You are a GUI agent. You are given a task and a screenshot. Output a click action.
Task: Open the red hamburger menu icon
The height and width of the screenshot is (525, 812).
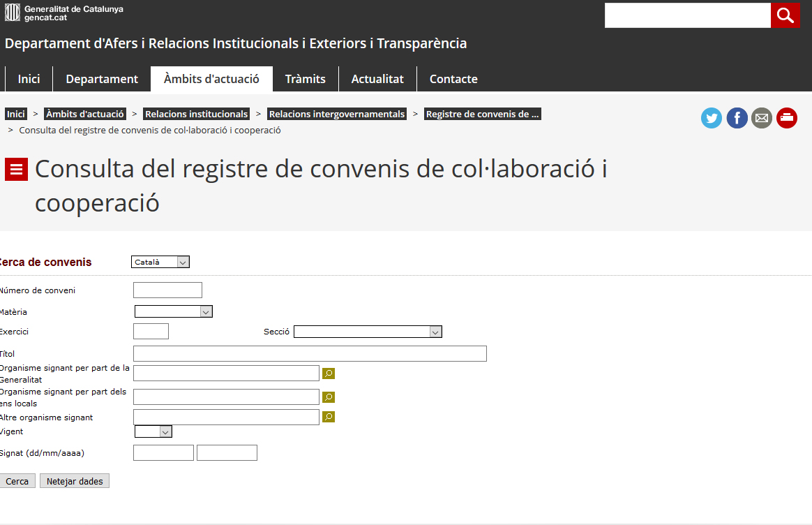click(16, 170)
